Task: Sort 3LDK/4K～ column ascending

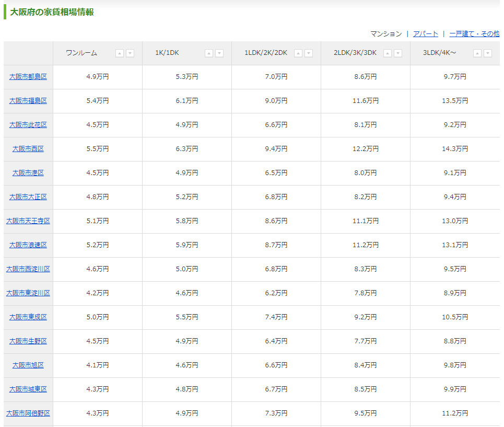Action: [x=477, y=53]
